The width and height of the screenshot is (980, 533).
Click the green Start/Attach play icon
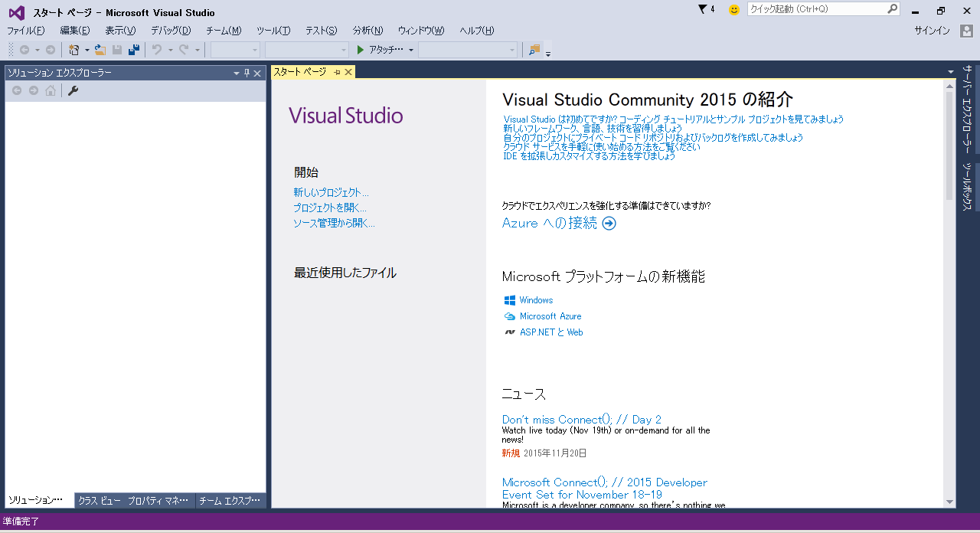click(361, 50)
